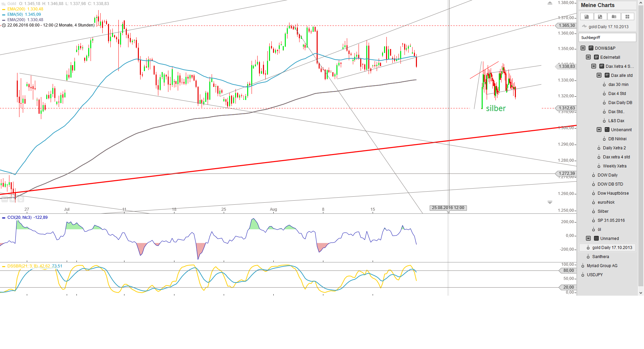Click the grey EMA(200) legend marker
This screenshot has height=349, width=644.
tap(4, 20)
